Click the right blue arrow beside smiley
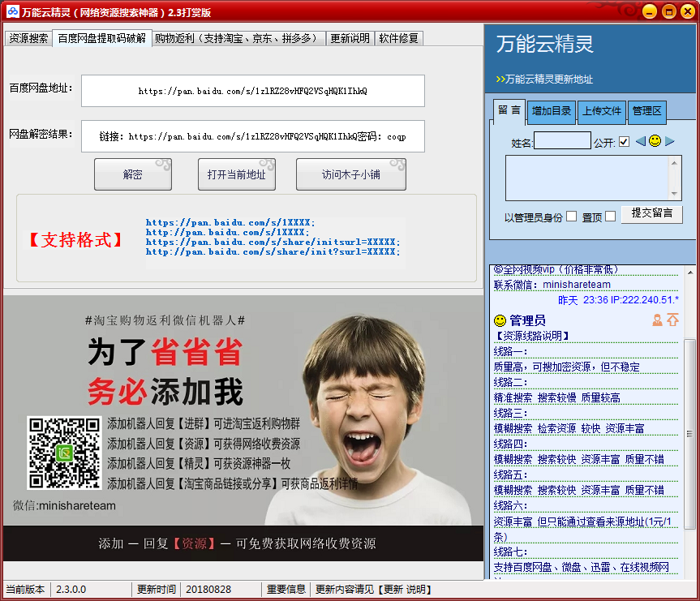 coord(669,141)
